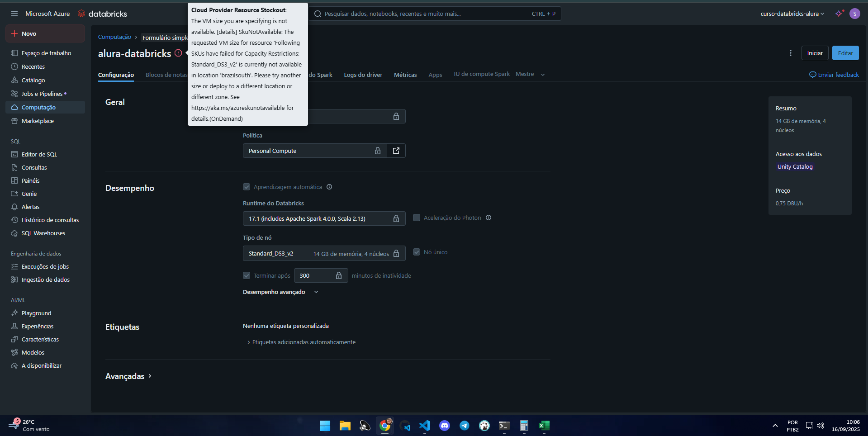Image resolution: width=868 pixels, height=436 pixels.
Task: Click info icon next to Aceleração do Photon
Action: tap(489, 218)
